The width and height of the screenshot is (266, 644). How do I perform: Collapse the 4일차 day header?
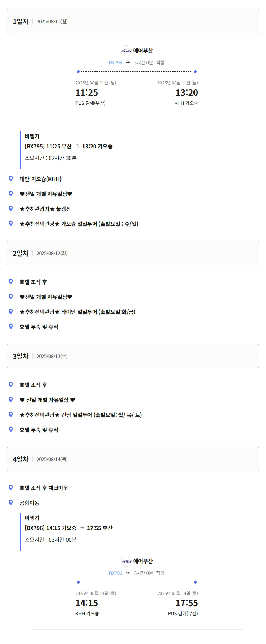coord(133,459)
